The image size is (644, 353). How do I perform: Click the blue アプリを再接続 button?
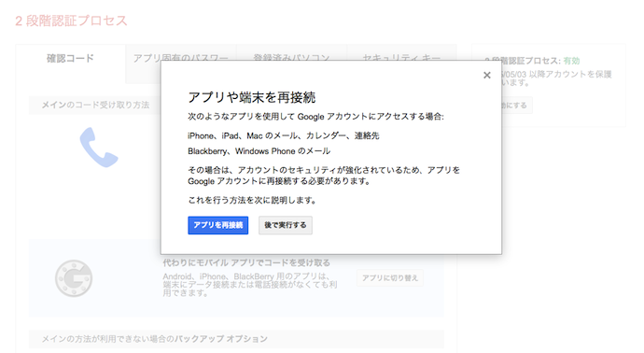(217, 225)
